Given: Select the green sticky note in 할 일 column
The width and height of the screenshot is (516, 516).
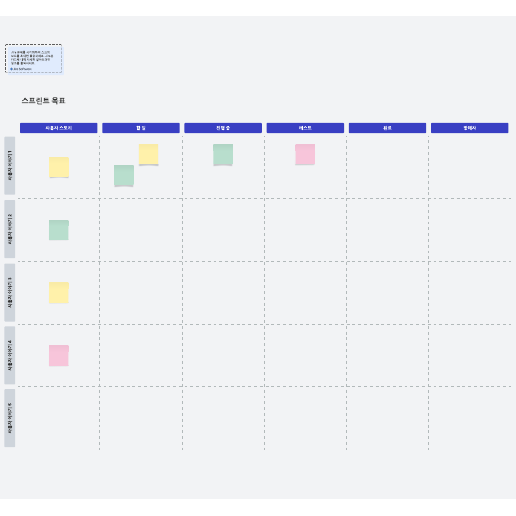Looking at the screenshot, I should [124, 175].
